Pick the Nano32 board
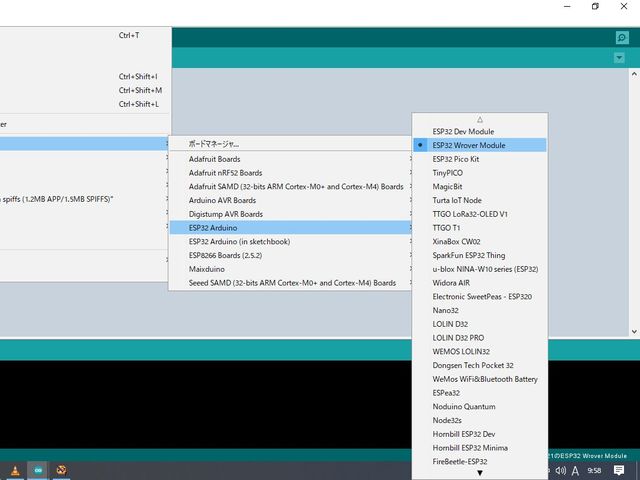 (480, 310)
